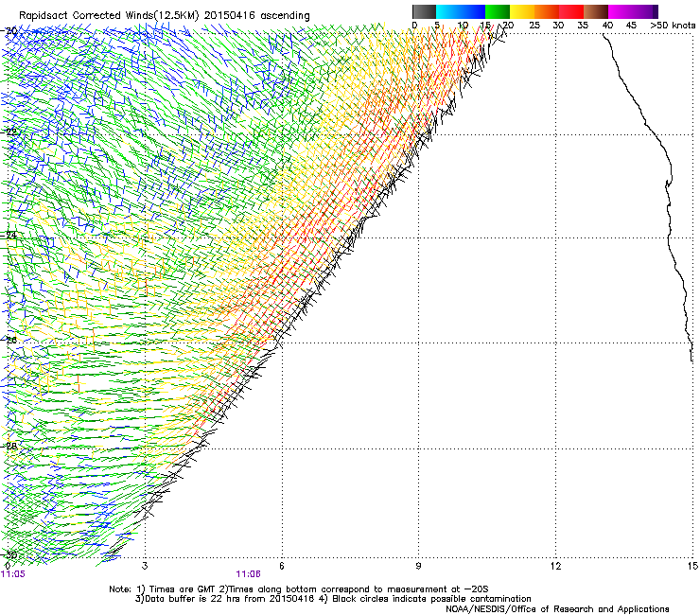This screenshot has width=700, height=615.
Task: Click the brown 35–40 knot legend segment
Action: pos(596,11)
